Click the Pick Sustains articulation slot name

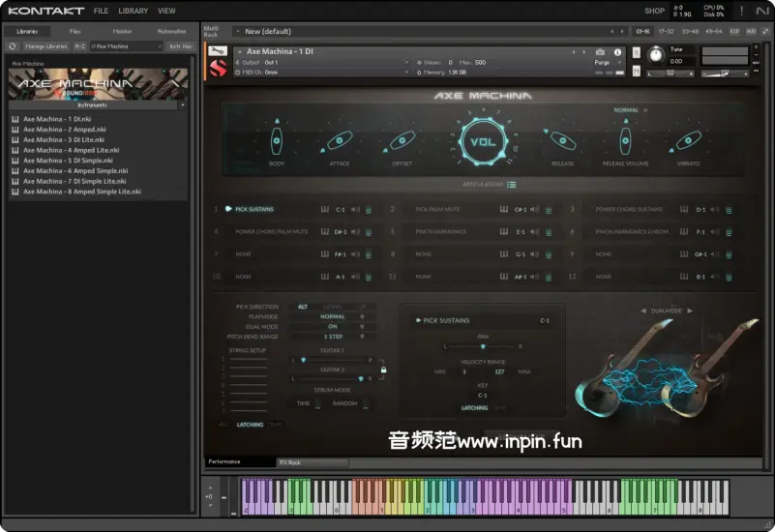pyautogui.click(x=254, y=209)
